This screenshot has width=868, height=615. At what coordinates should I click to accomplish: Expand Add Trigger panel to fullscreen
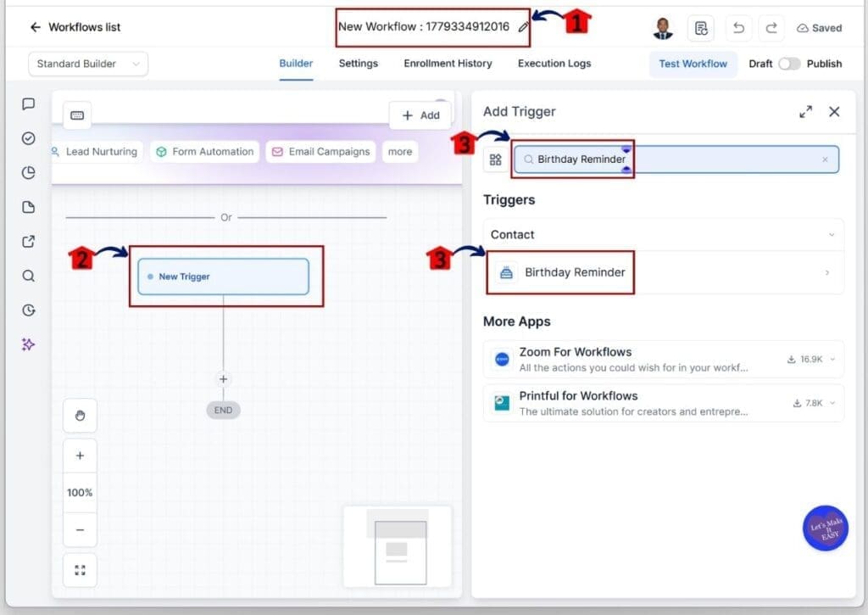(805, 112)
